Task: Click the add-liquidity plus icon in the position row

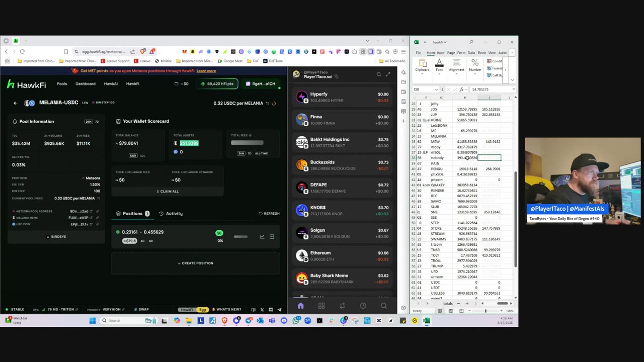Action: click(272, 236)
